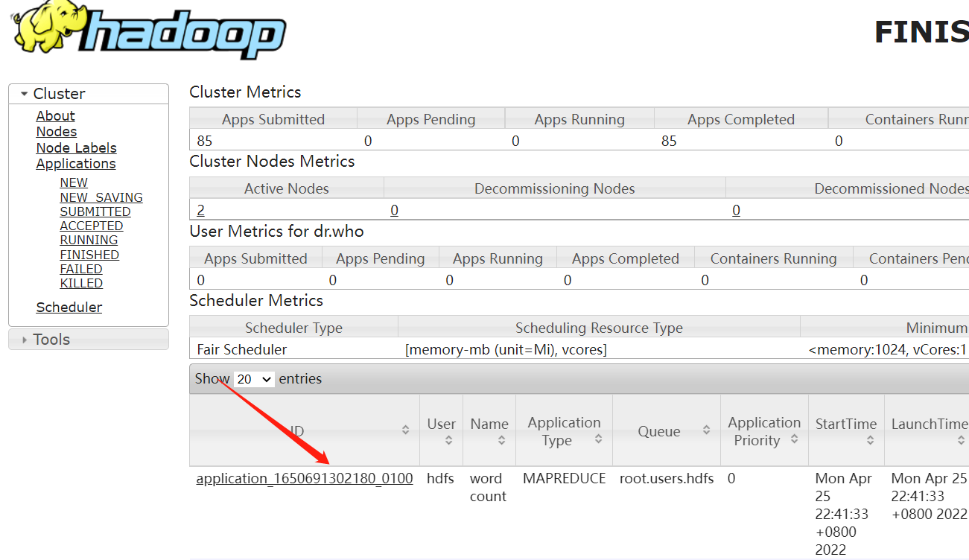Click the Scheduler Metrics heading
The height and width of the screenshot is (560, 969).
coord(256,301)
